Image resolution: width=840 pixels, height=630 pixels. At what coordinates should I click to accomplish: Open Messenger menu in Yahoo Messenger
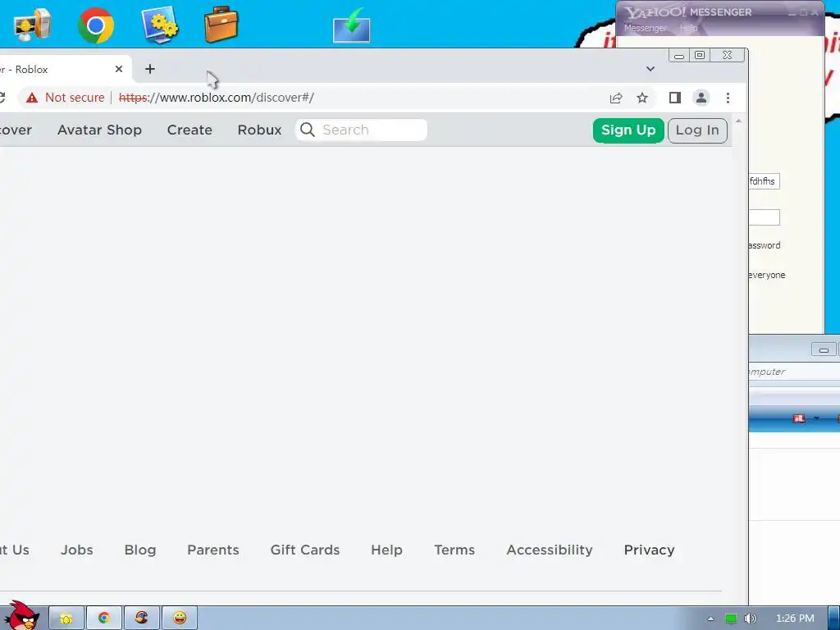646,29
